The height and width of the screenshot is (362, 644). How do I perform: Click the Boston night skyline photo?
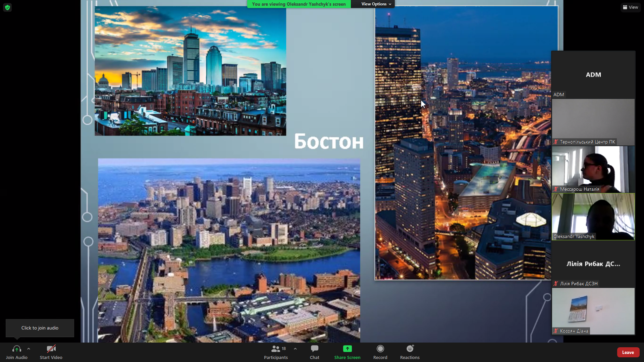coord(463,142)
